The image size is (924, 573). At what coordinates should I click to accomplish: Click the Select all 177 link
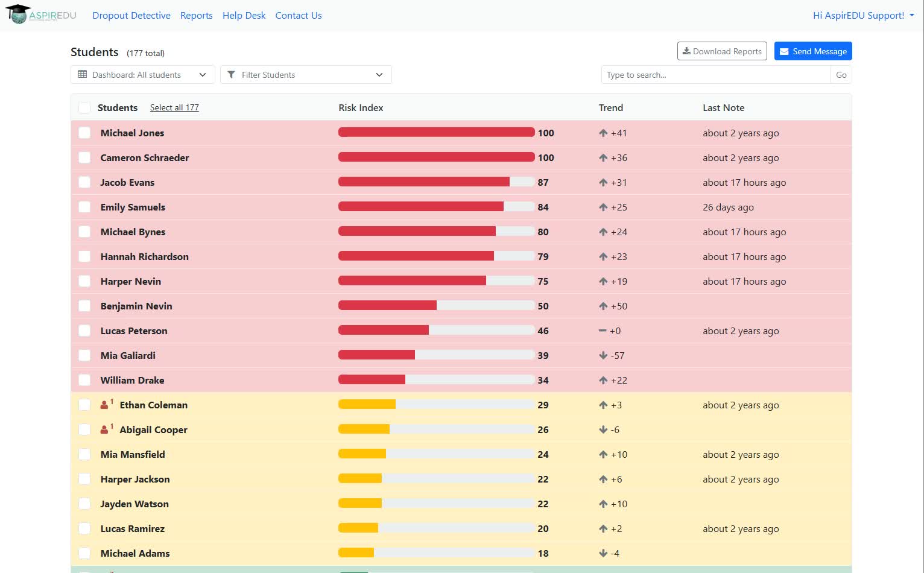tap(174, 107)
